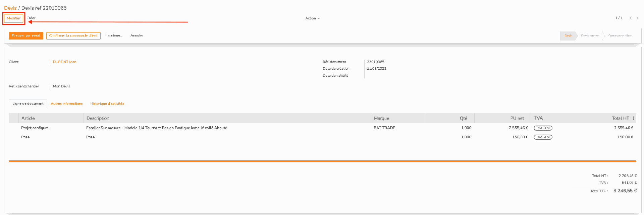This screenshot has width=644, height=215.
Task: Select the Pose article cell
Action: (25, 137)
